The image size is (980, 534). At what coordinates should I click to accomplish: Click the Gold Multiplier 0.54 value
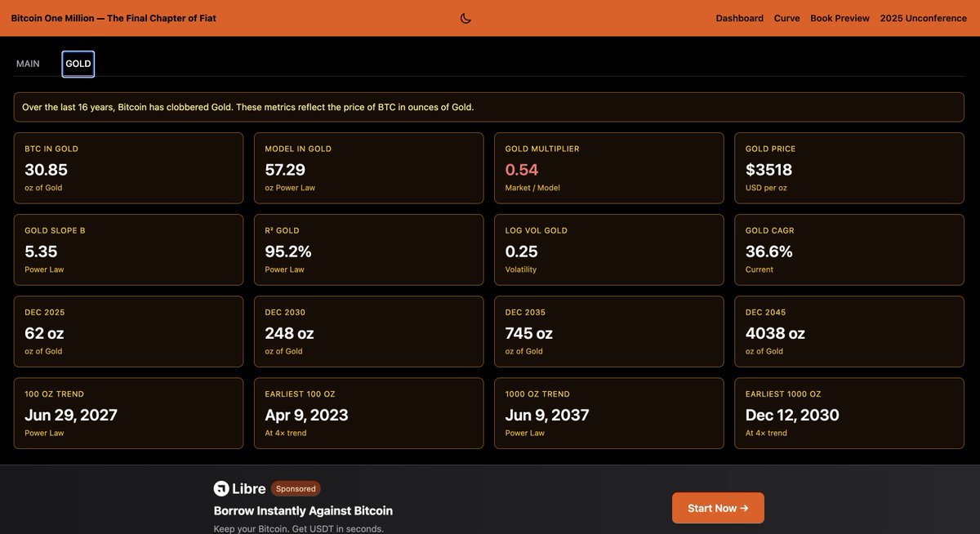pos(522,170)
